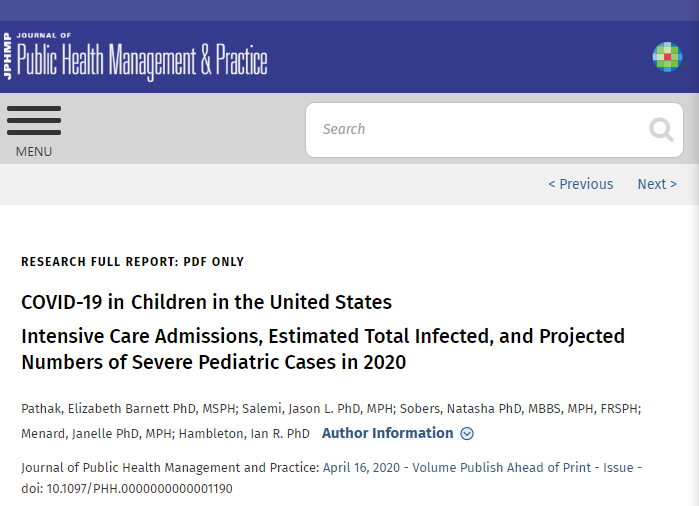Click the magnifying glass search icon
This screenshot has width=699, height=506.
[x=661, y=130]
